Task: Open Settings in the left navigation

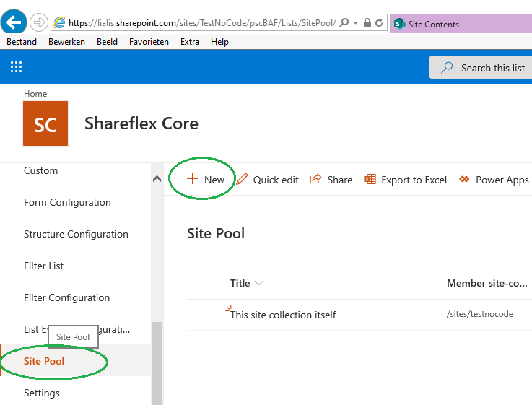Action: 42,393
